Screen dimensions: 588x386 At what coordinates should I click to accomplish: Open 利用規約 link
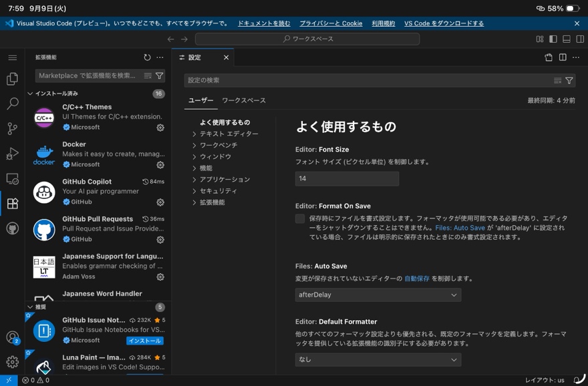[384, 23]
